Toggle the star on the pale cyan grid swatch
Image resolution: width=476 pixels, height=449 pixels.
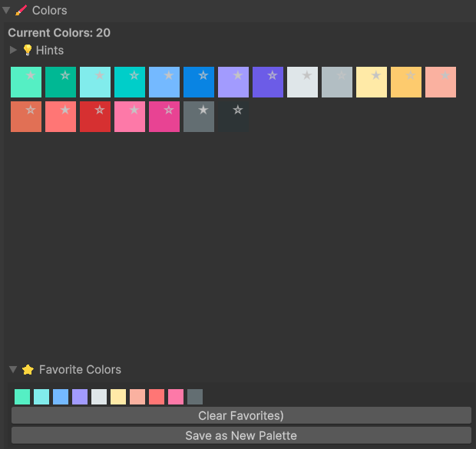coord(100,75)
